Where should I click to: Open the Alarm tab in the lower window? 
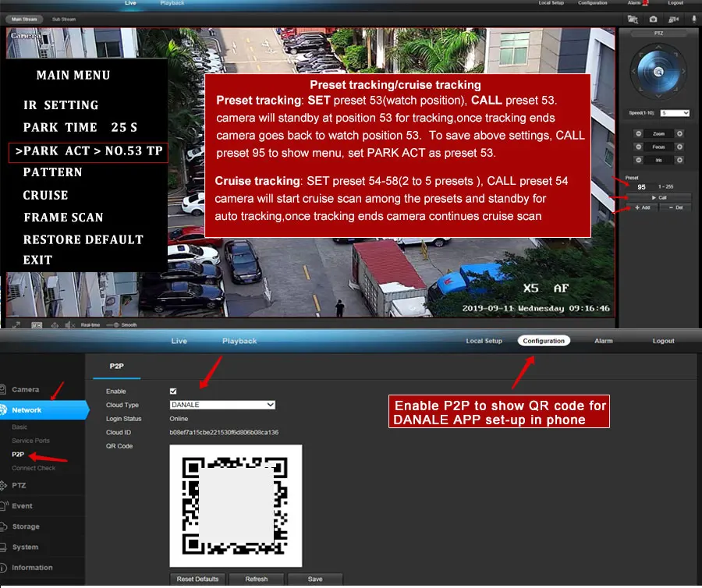click(x=604, y=341)
